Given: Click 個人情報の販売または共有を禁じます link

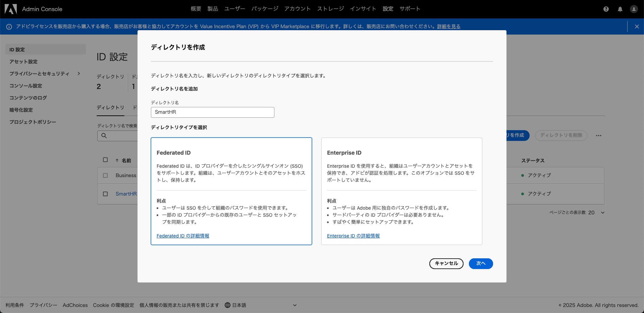Looking at the screenshot, I should 179,305.
